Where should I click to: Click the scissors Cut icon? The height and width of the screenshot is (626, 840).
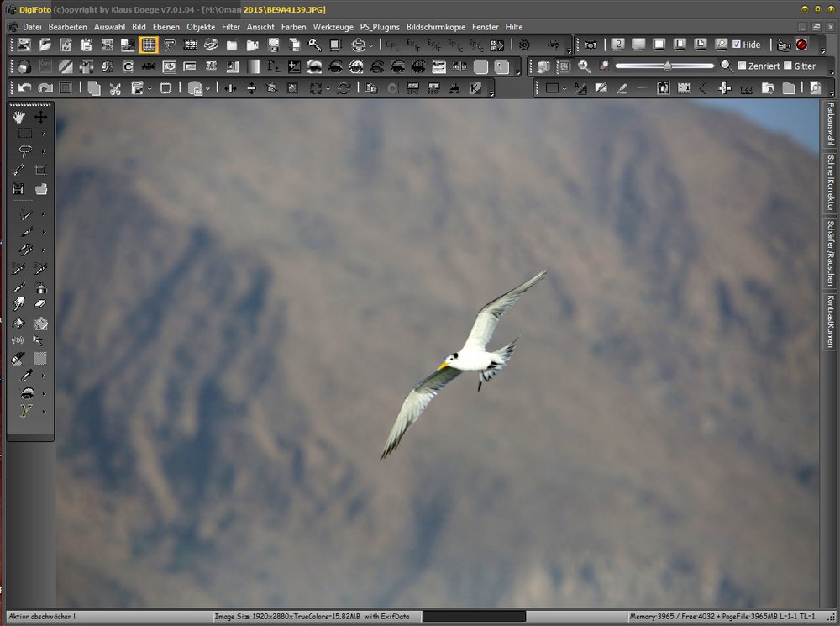115,88
